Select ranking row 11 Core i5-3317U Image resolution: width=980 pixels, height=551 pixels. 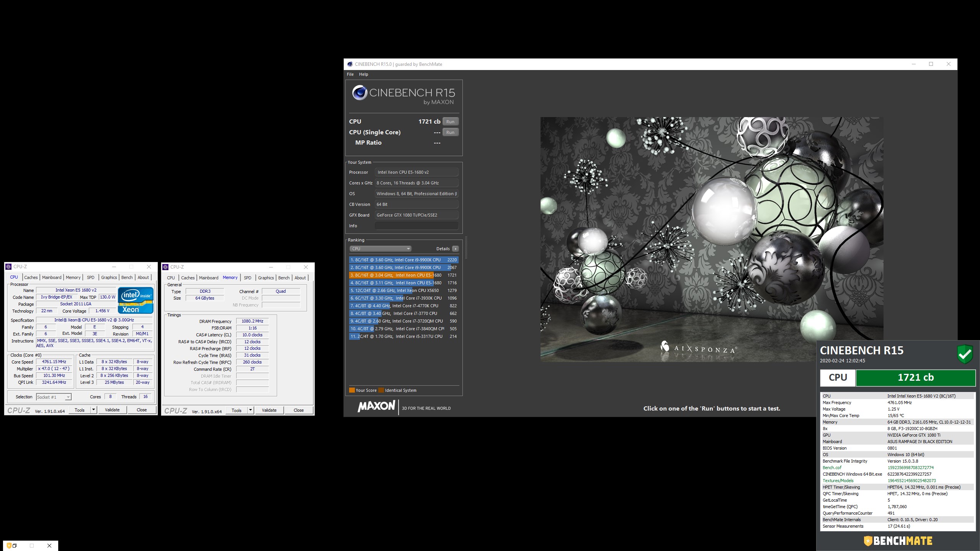(x=403, y=336)
